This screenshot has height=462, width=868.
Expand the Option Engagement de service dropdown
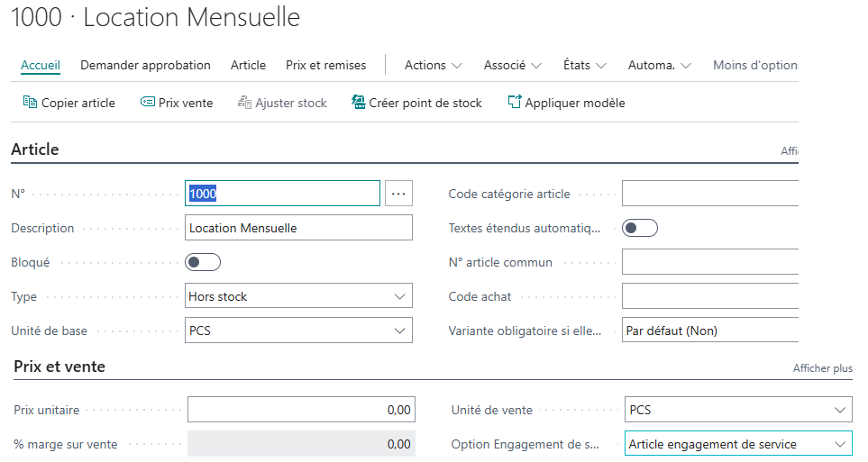pos(737,444)
